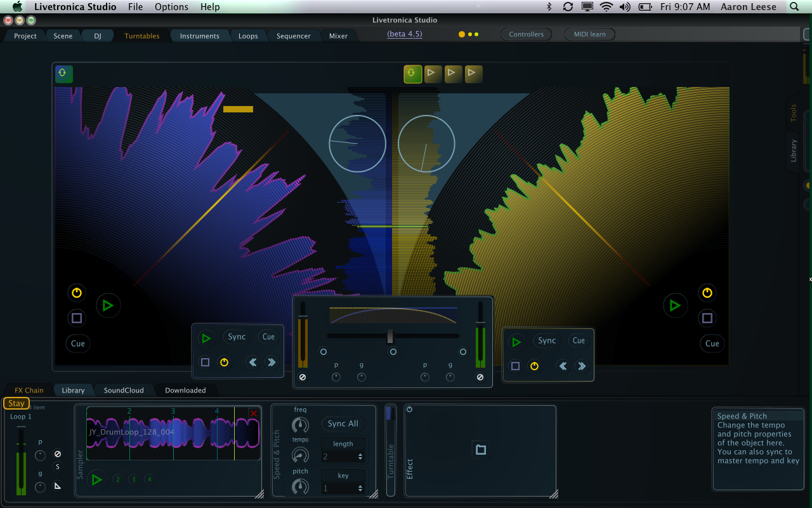Click the MIDI learn button
812x508 pixels.
pyautogui.click(x=590, y=34)
